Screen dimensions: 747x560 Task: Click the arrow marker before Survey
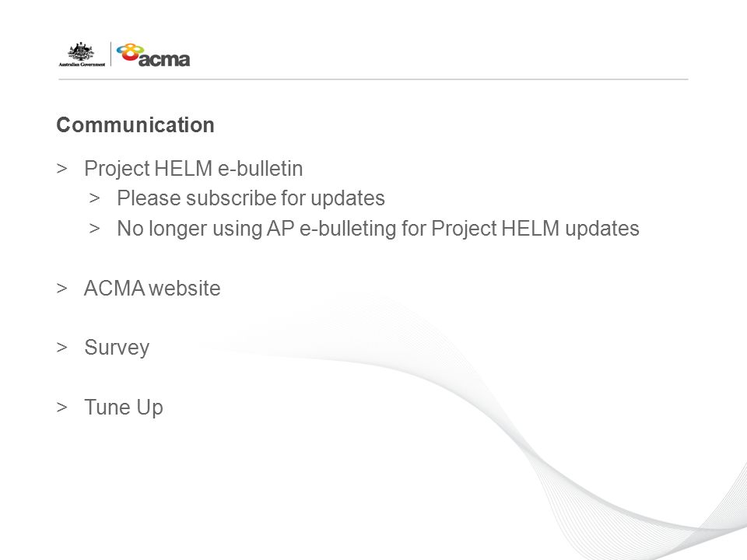(62, 348)
